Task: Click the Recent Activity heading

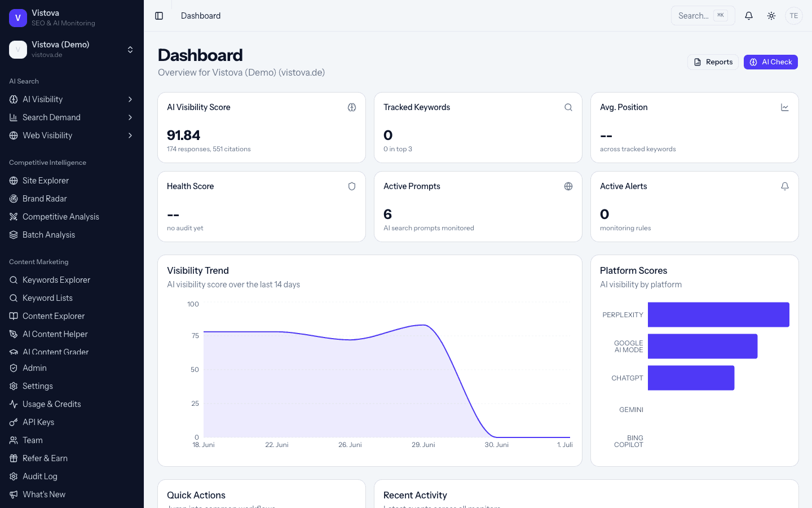Action: [415, 495]
